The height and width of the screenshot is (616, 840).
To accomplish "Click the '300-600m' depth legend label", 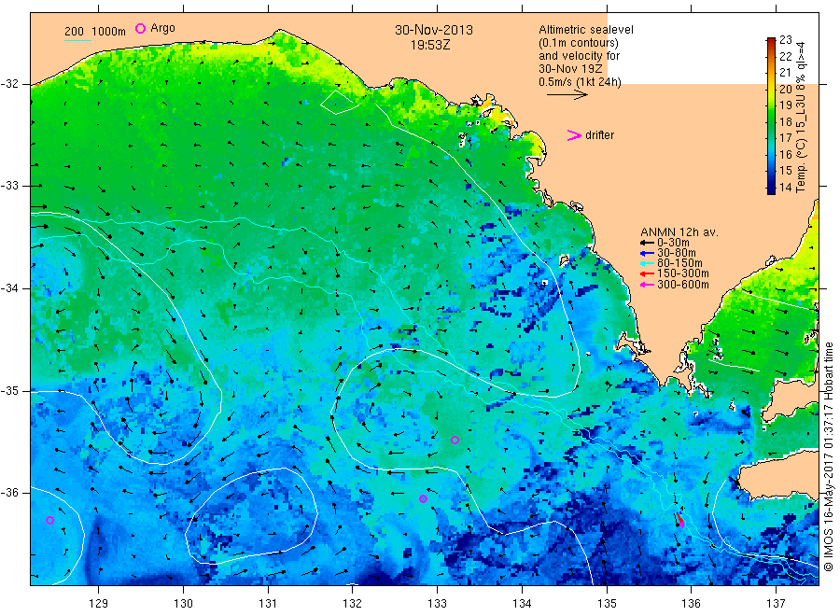I will pyautogui.click(x=683, y=285).
